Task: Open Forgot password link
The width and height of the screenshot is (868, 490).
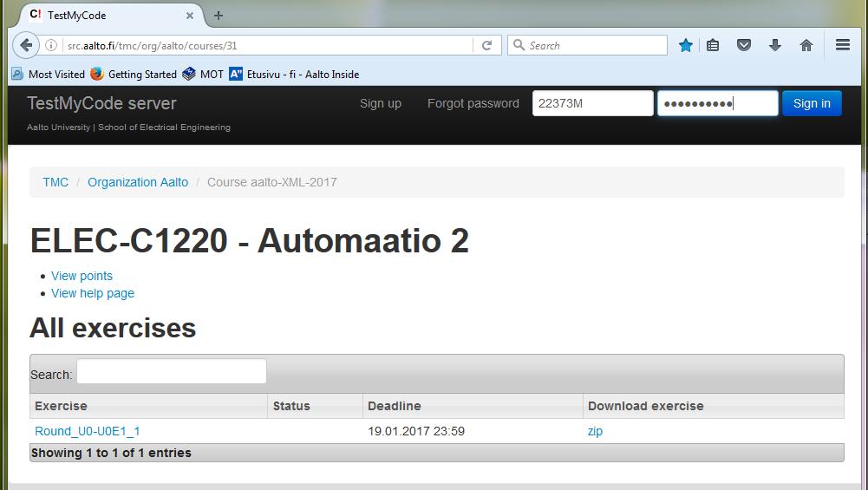Action: [x=473, y=103]
